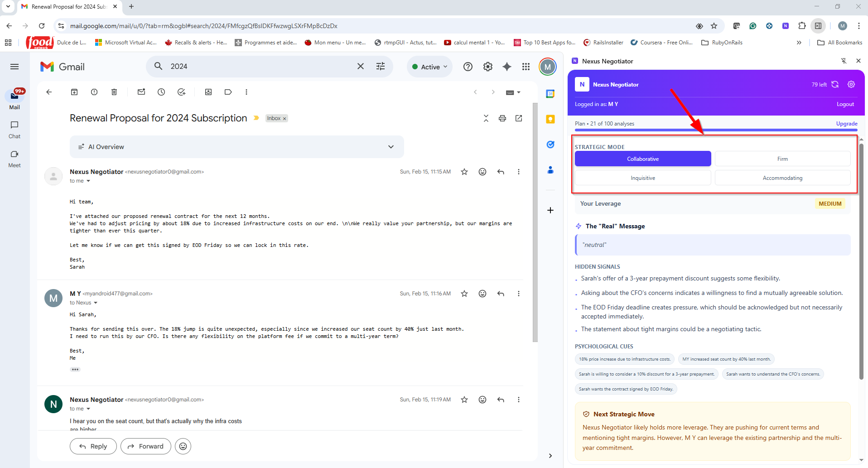Archive the open email conversation

click(74, 92)
